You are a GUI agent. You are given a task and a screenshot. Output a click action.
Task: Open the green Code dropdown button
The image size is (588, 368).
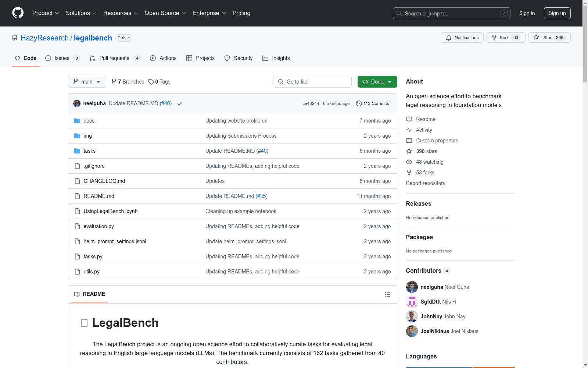(377, 82)
